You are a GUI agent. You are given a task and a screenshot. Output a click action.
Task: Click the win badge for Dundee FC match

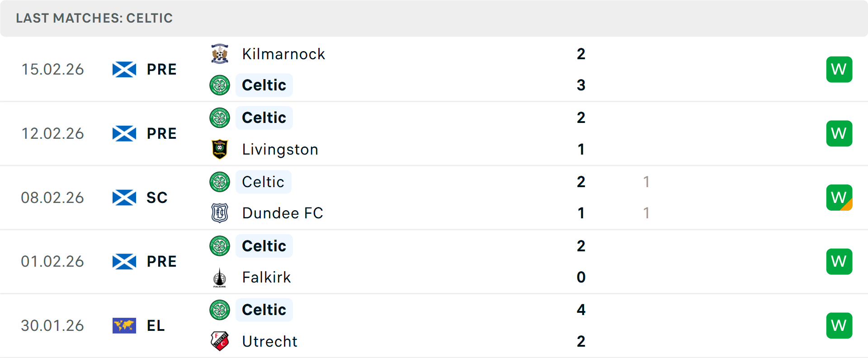click(839, 198)
